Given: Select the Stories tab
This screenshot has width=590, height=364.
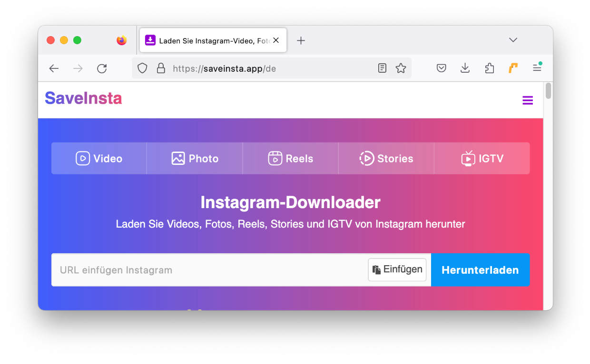Looking at the screenshot, I should 386,158.
